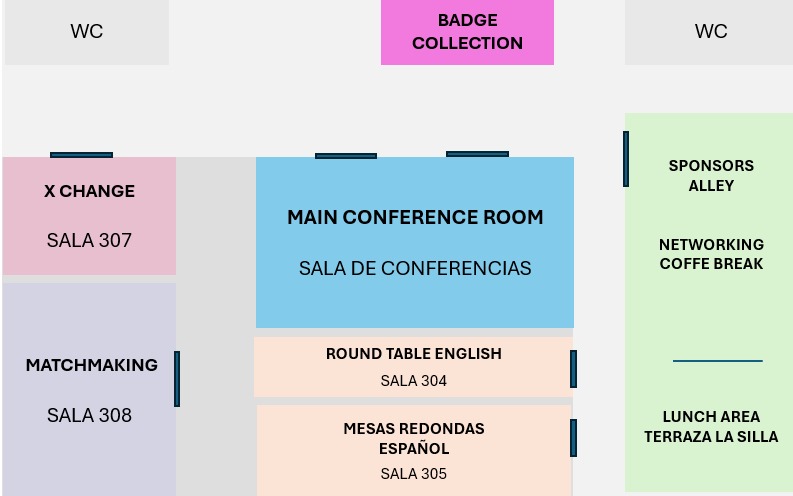Click the right door of Main Conference Room
The width and height of the screenshot is (793, 496).
click(477, 154)
